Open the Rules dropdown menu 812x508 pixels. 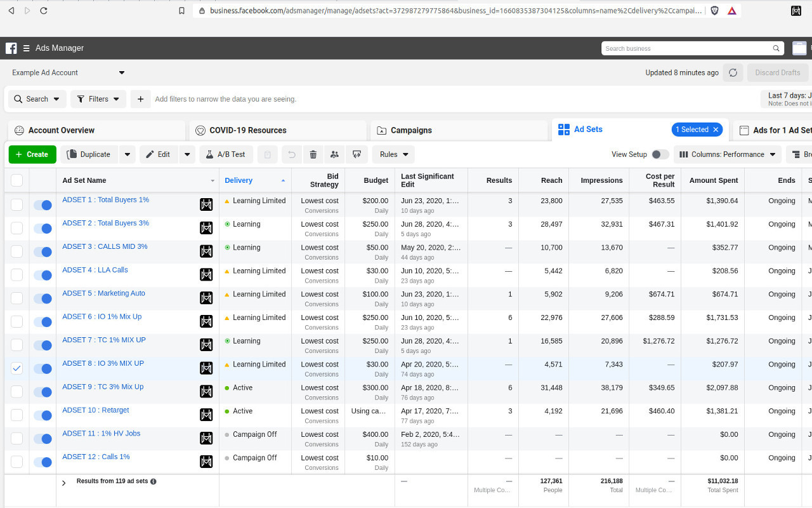click(x=393, y=154)
